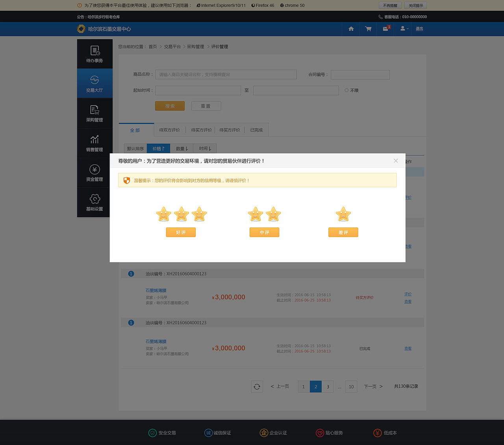Click 诚信保证 footer icon
This screenshot has width=504, height=445.
[209, 433]
